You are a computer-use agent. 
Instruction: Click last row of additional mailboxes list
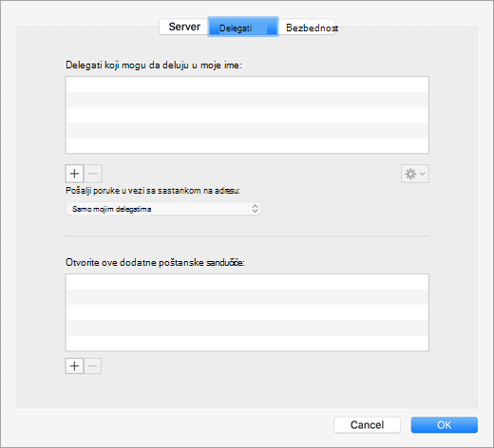247,343
